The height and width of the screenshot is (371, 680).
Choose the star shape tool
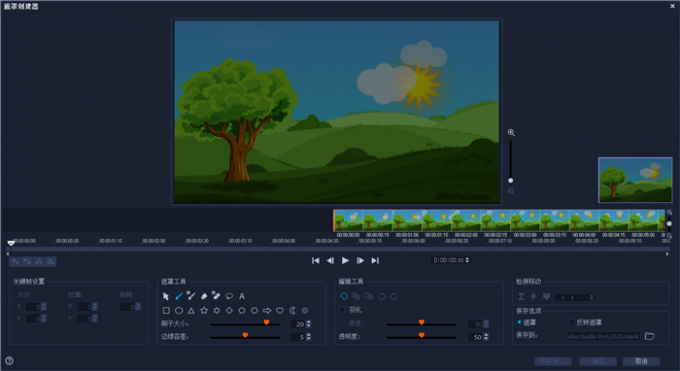204,311
